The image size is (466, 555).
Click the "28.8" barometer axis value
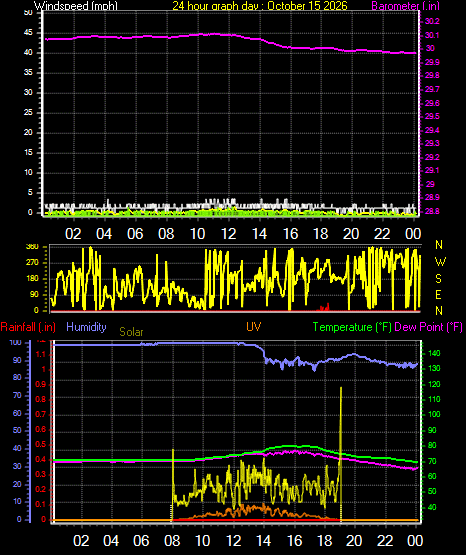pyautogui.click(x=432, y=211)
